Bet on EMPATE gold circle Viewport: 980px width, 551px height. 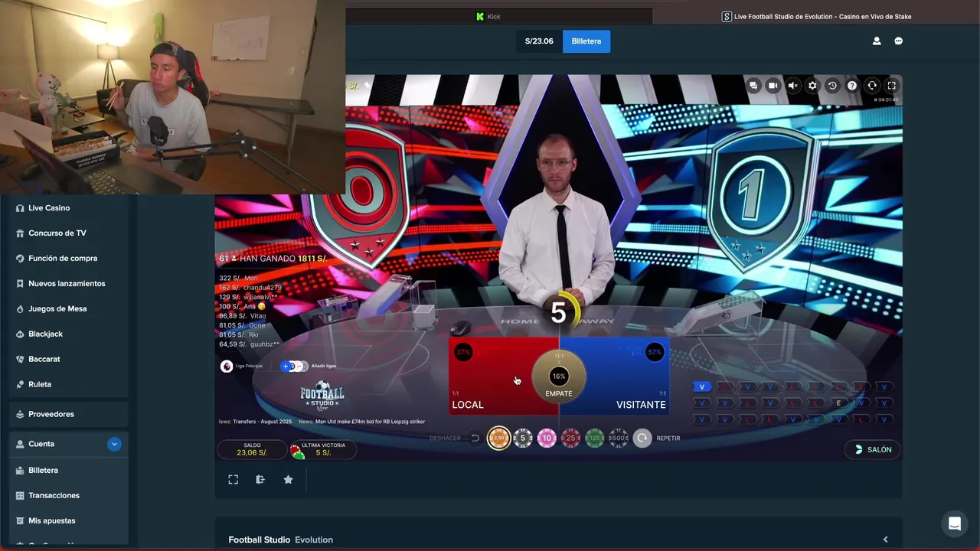tap(559, 377)
